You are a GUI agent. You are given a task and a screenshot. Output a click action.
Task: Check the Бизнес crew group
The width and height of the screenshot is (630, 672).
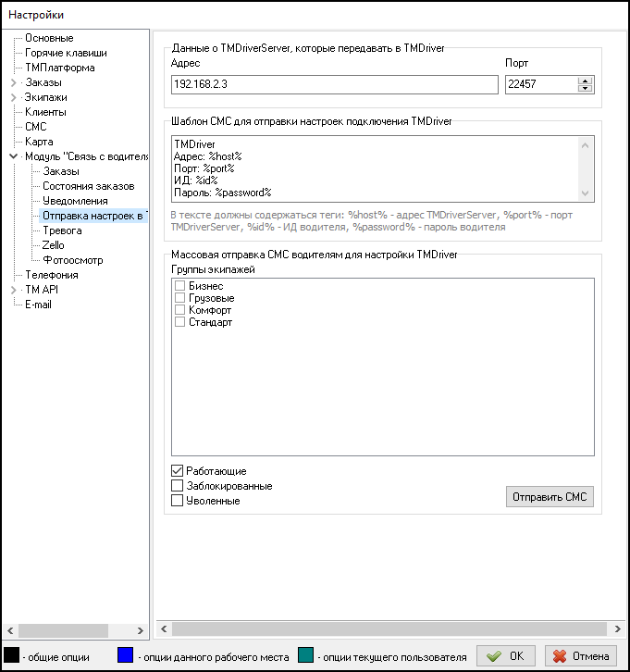(x=180, y=287)
